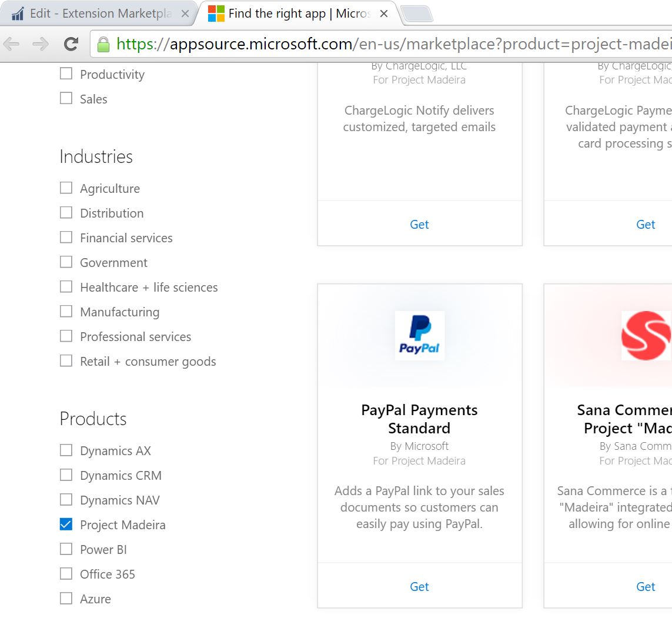Click the Sana Commerce red logo

point(646,336)
